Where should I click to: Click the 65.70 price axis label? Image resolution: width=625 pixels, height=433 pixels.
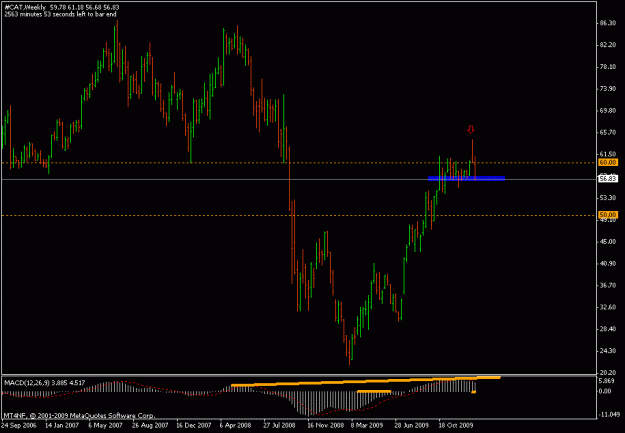tap(608, 132)
